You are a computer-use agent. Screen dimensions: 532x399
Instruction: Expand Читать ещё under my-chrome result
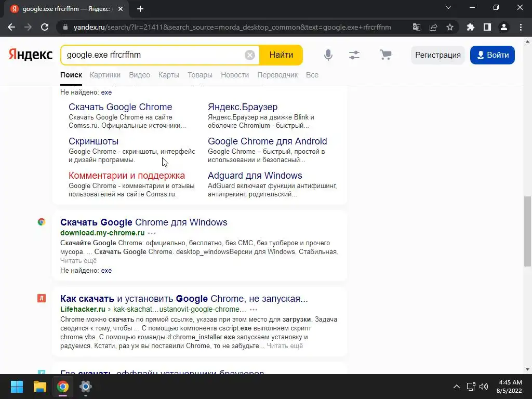tap(78, 261)
